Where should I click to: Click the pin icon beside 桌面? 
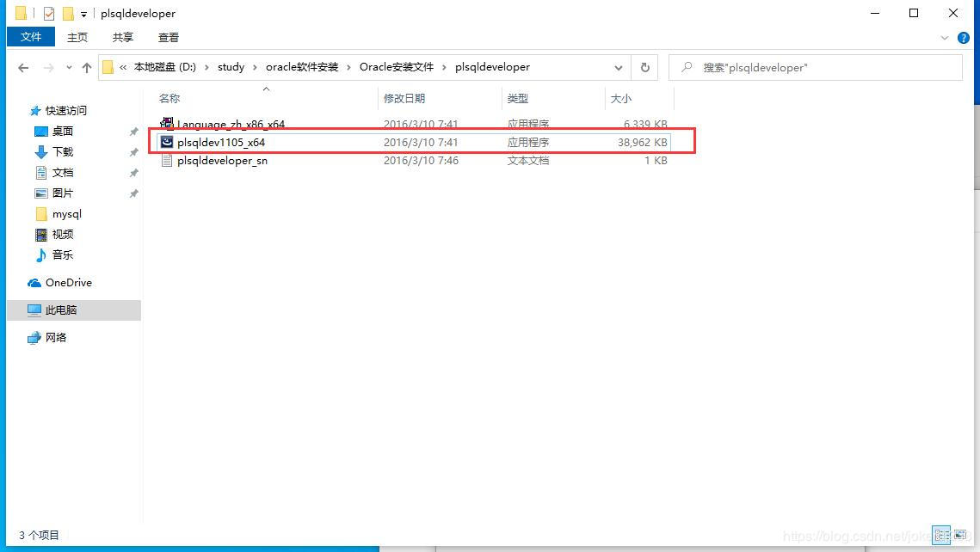(x=133, y=132)
